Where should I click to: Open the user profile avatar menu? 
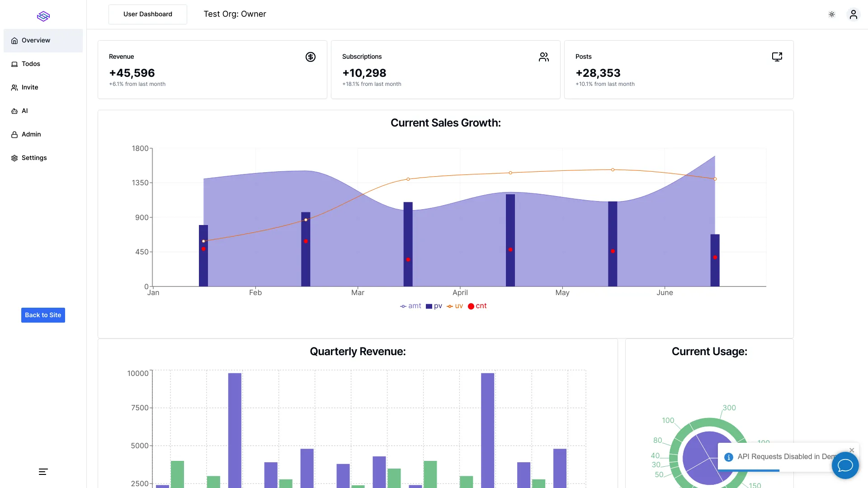click(x=854, y=14)
